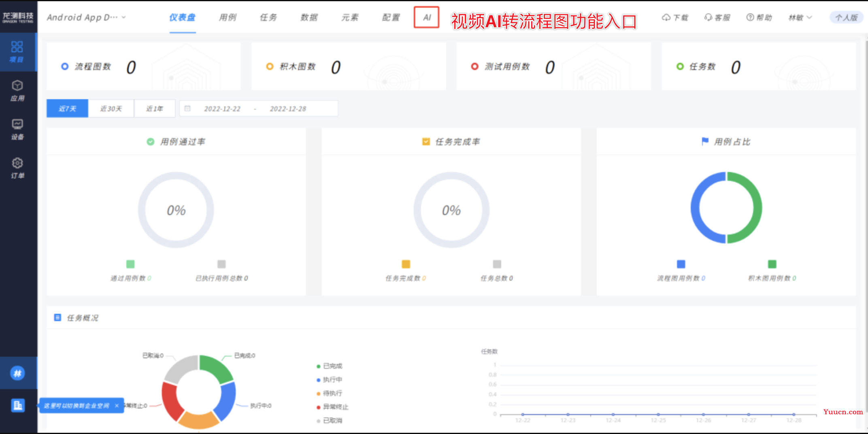The width and height of the screenshot is (868, 434).
Task: Toggle the 执行中 legend item
Action: (330, 380)
